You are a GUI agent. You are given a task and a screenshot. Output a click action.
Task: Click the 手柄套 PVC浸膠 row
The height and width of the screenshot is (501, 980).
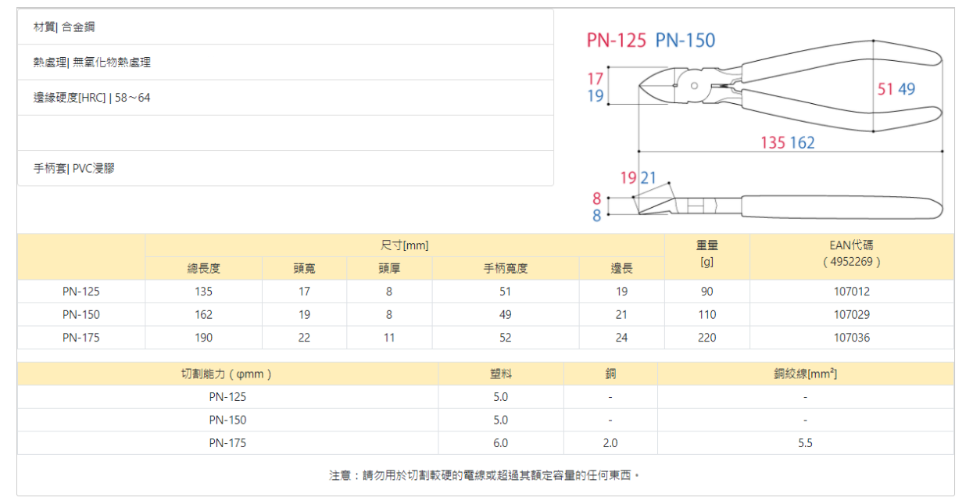click(285, 168)
